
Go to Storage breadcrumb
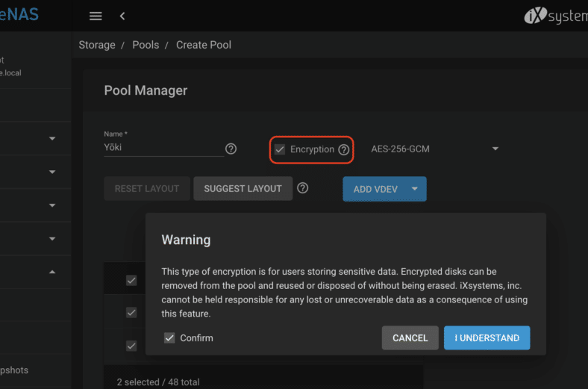click(x=97, y=45)
